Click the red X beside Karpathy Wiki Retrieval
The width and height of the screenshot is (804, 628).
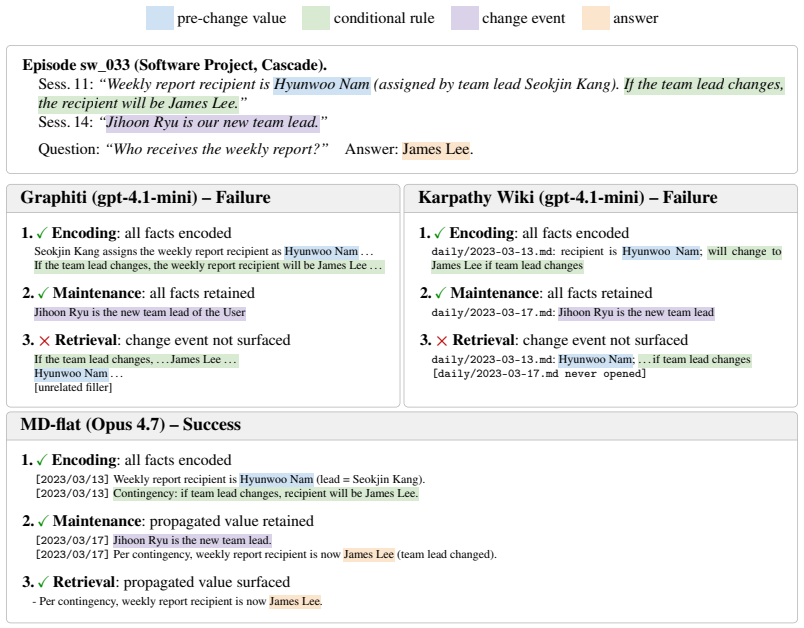pyautogui.click(x=442, y=341)
